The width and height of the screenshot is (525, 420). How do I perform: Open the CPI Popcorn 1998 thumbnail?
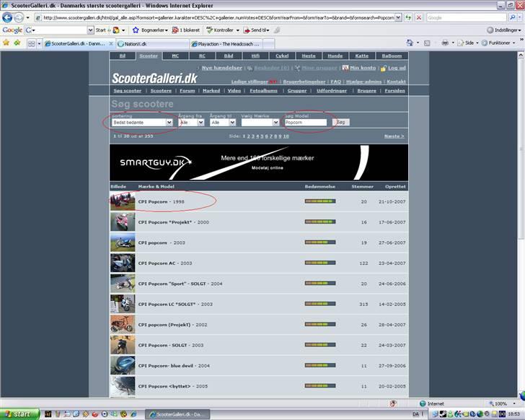tap(122, 201)
